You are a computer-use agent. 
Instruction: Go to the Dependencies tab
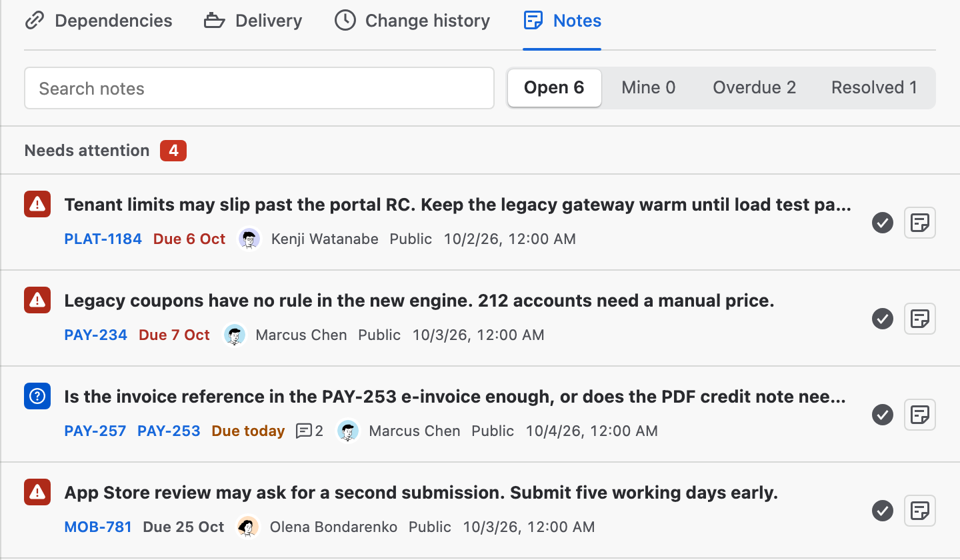99,21
